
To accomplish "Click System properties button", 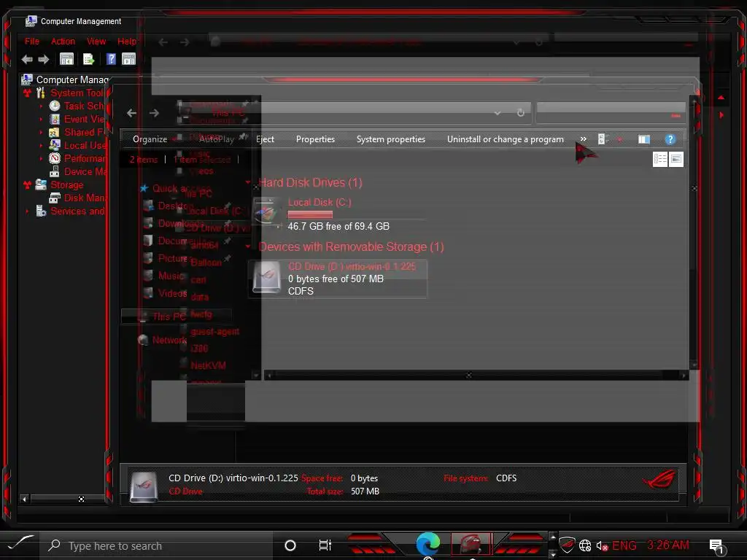I will tap(391, 139).
